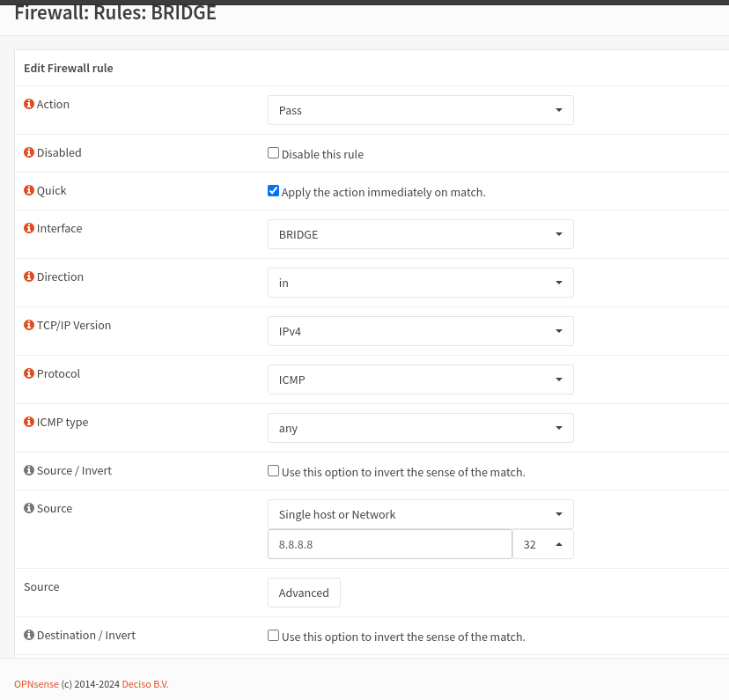Open the OPNsense footer link
The width and height of the screenshot is (729, 700).
[x=36, y=684]
